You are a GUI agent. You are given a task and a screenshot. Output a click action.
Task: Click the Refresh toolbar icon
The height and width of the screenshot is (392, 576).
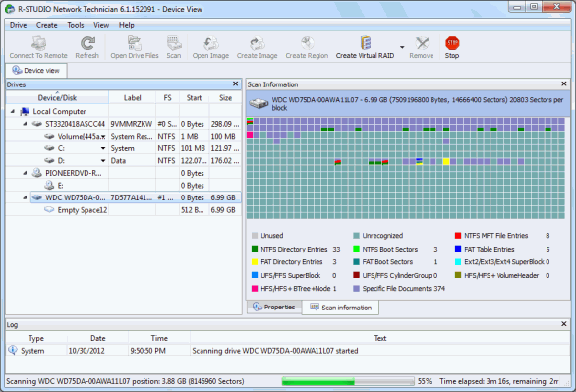pyautogui.click(x=87, y=43)
